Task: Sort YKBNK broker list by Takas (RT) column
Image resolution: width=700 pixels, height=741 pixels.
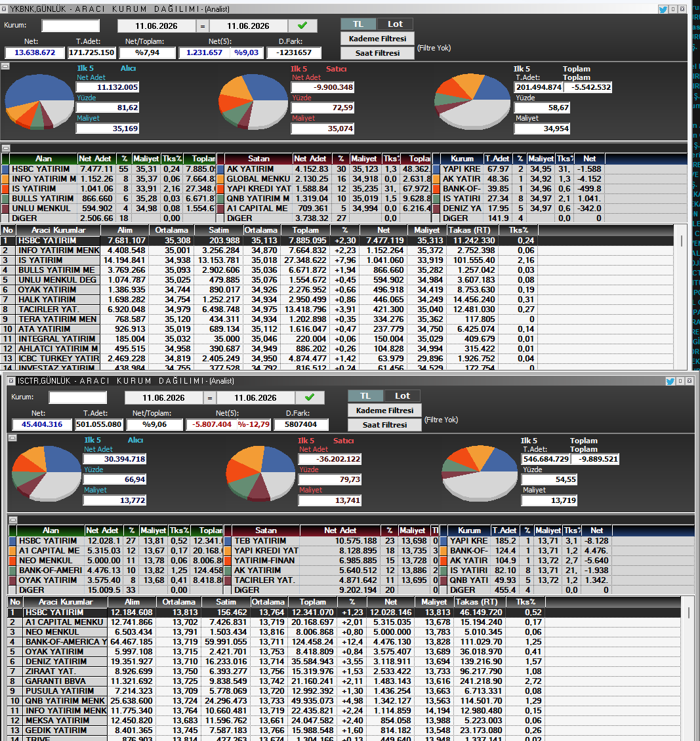Action: [x=469, y=230]
